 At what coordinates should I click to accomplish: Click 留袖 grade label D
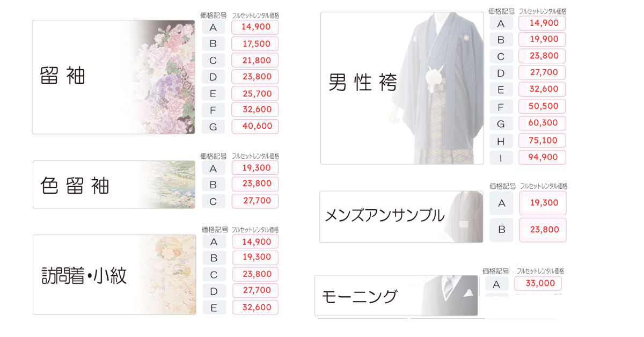pos(213,77)
